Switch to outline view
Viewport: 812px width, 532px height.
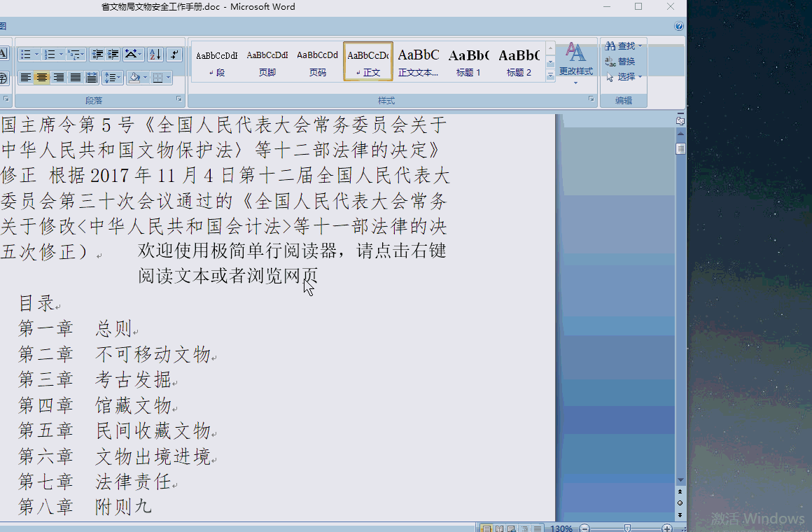(x=524, y=528)
